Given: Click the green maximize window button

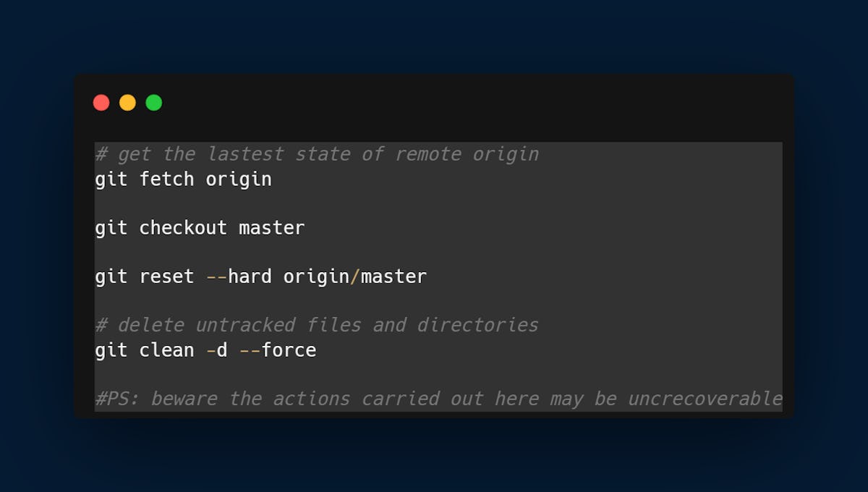Looking at the screenshot, I should pyautogui.click(x=153, y=103).
